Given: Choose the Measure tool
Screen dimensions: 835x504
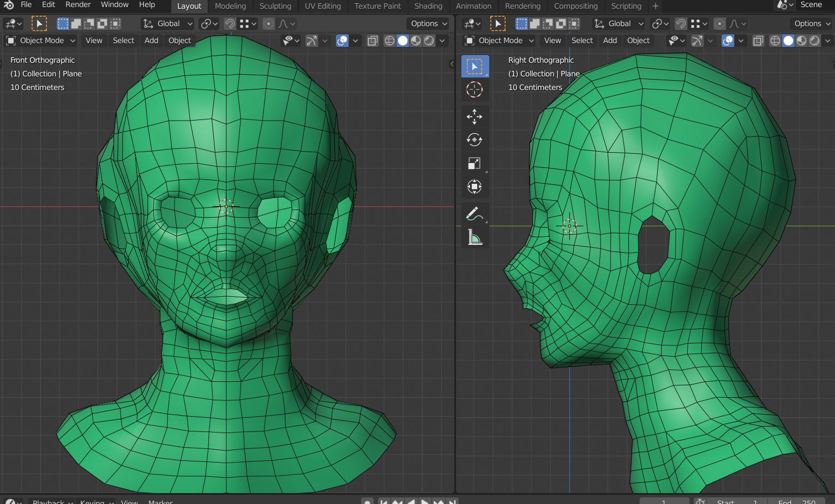Looking at the screenshot, I should (x=474, y=237).
